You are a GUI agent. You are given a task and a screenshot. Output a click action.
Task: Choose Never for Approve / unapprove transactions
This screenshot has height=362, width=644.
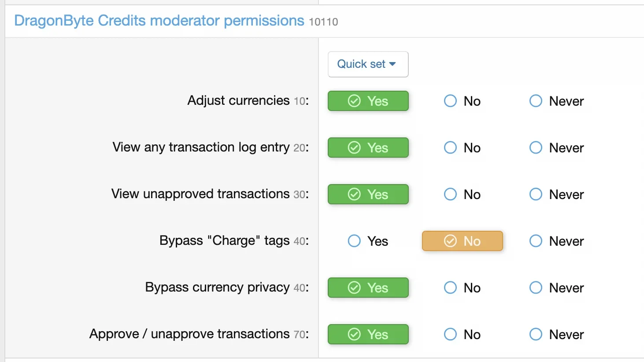point(556,334)
